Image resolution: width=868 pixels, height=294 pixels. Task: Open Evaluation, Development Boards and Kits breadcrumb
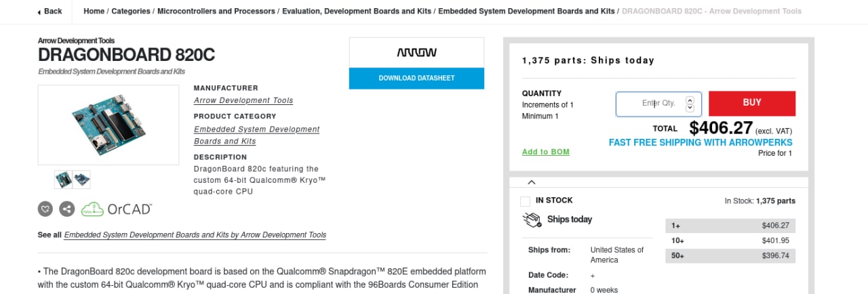pyautogui.click(x=357, y=12)
